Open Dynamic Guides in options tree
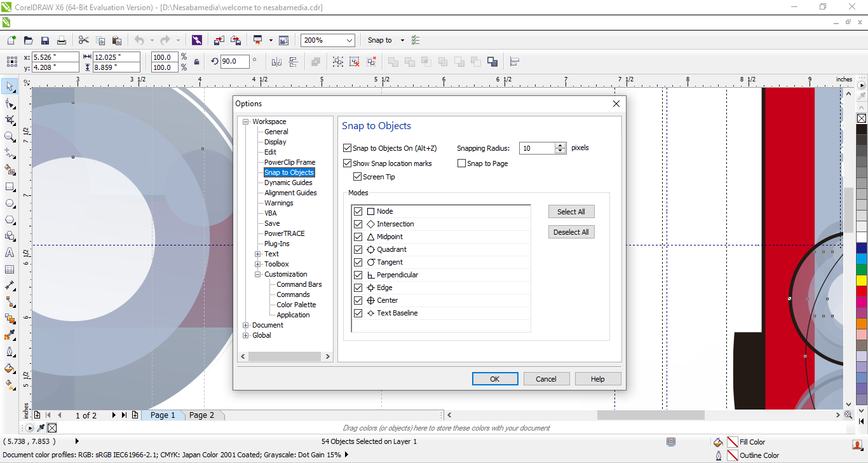Viewport: 868px width, 463px height. (x=288, y=183)
